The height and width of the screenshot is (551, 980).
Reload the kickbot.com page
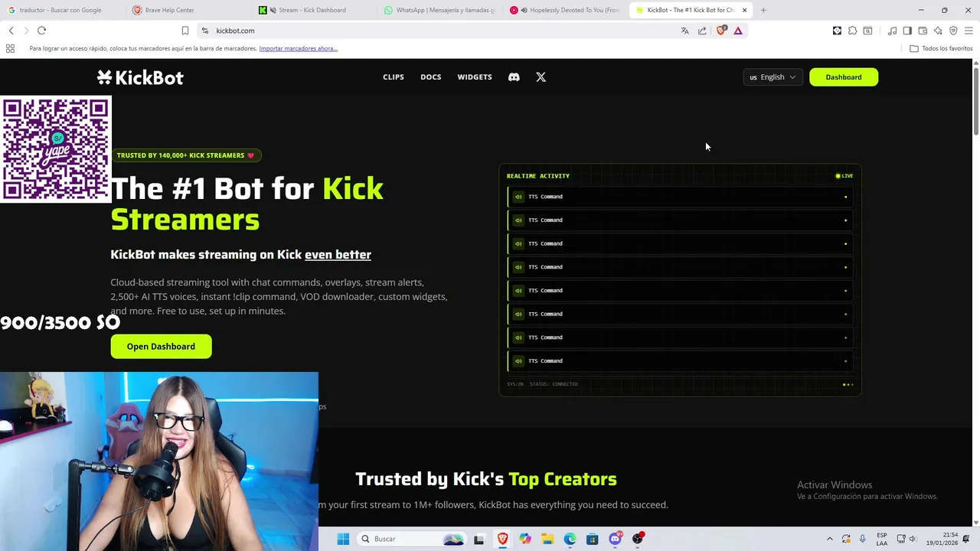coord(41,31)
